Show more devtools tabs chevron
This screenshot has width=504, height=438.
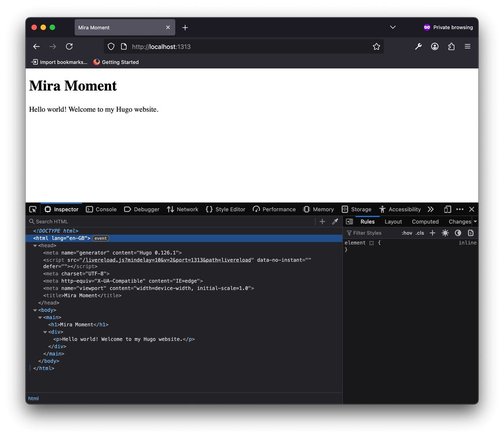[x=431, y=209]
